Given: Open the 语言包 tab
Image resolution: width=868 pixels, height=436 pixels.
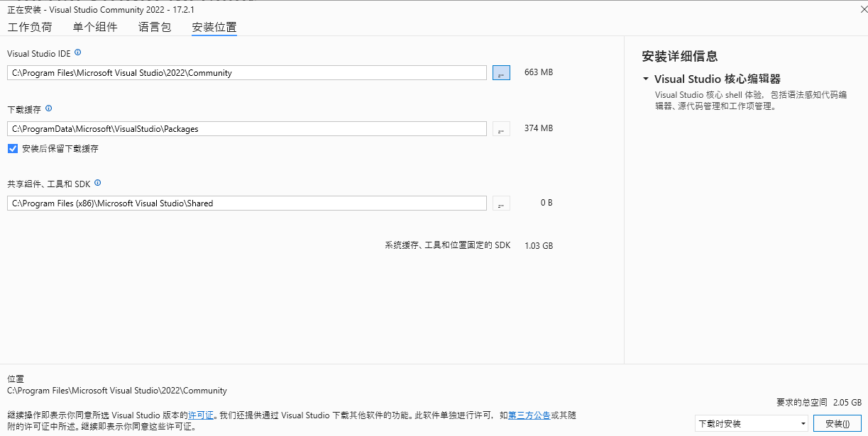Looking at the screenshot, I should (154, 26).
